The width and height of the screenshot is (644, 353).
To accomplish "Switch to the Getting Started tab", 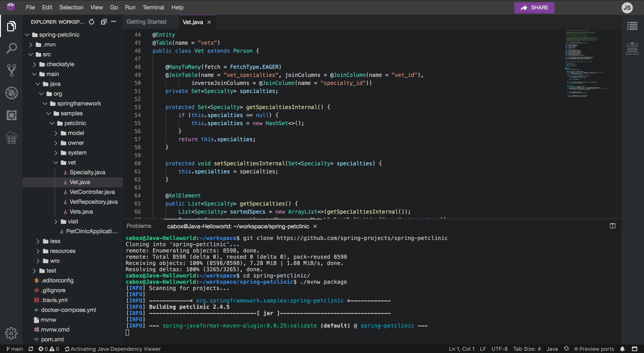I will point(146,22).
